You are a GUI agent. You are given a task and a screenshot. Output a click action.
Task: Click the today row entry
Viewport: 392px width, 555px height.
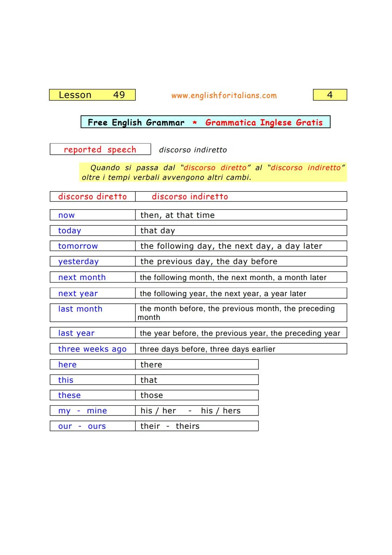click(69, 230)
